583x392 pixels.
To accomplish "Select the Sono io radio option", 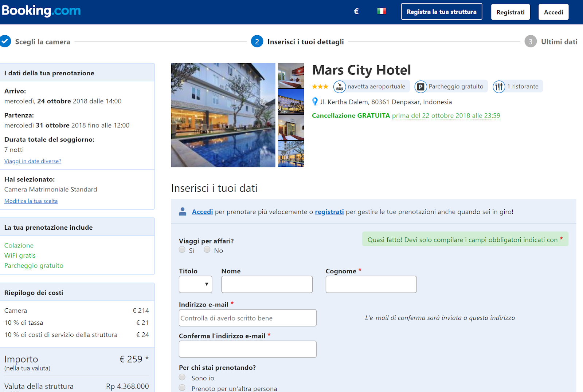I will pos(182,377).
